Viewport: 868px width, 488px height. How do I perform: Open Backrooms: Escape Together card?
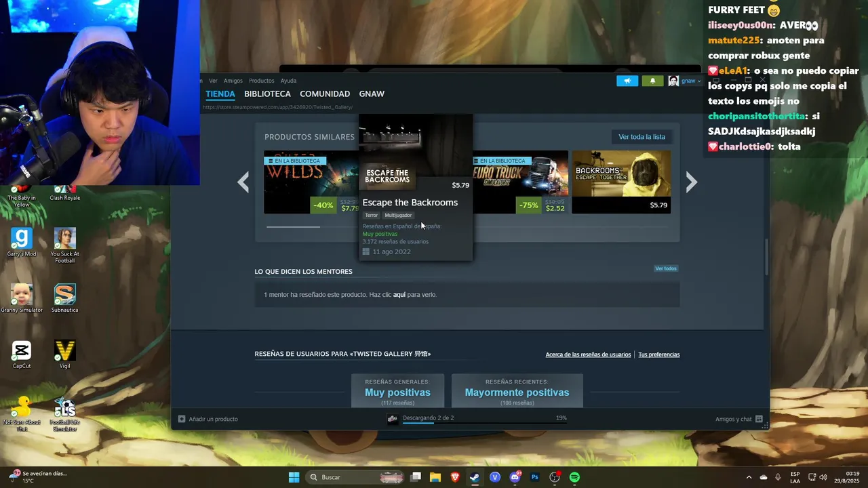pyautogui.click(x=621, y=182)
